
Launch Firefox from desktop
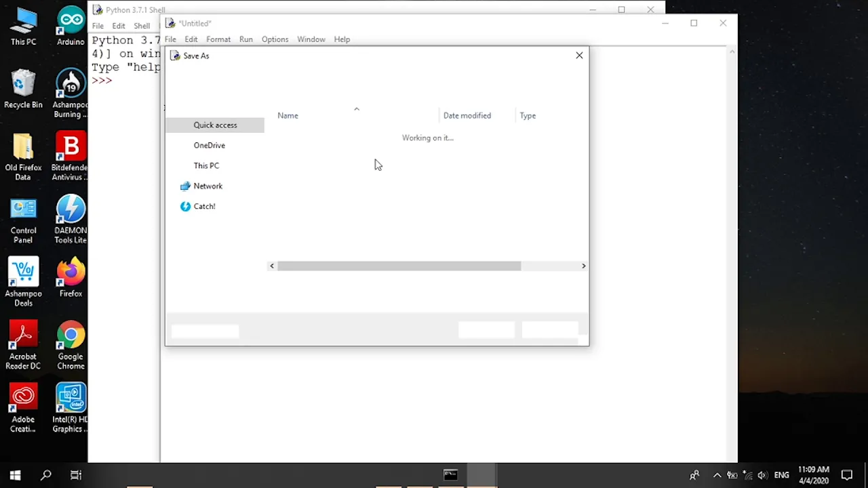[x=71, y=278]
